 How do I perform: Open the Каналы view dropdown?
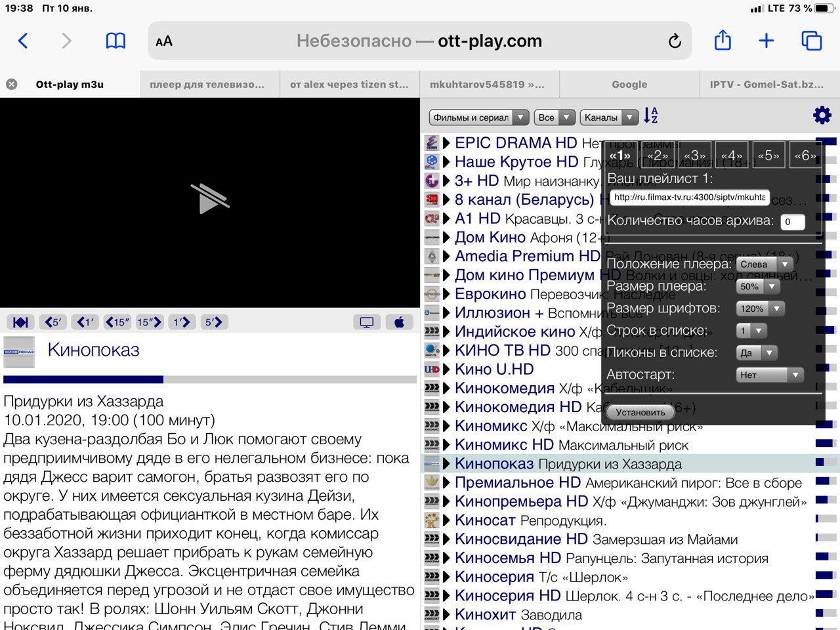pos(609,117)
